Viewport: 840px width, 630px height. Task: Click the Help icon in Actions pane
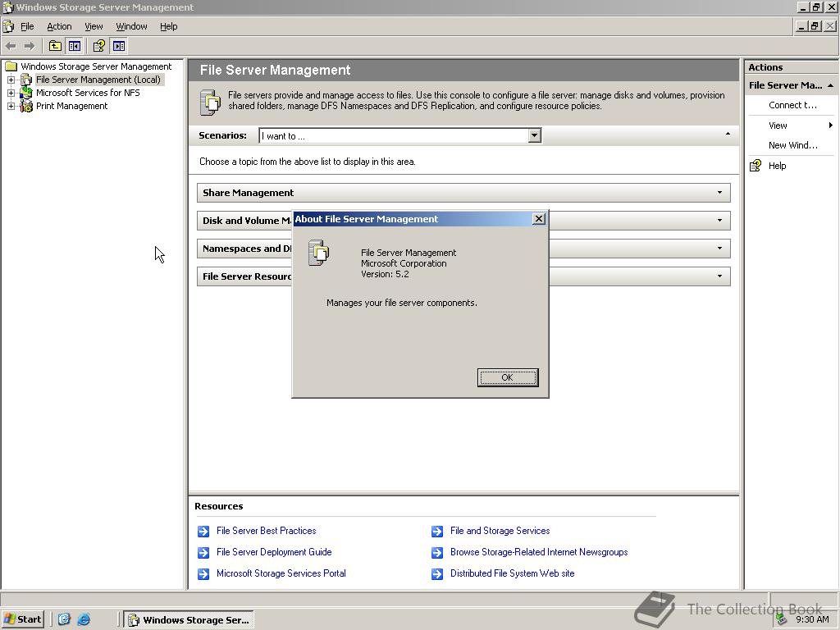(756, 166)
